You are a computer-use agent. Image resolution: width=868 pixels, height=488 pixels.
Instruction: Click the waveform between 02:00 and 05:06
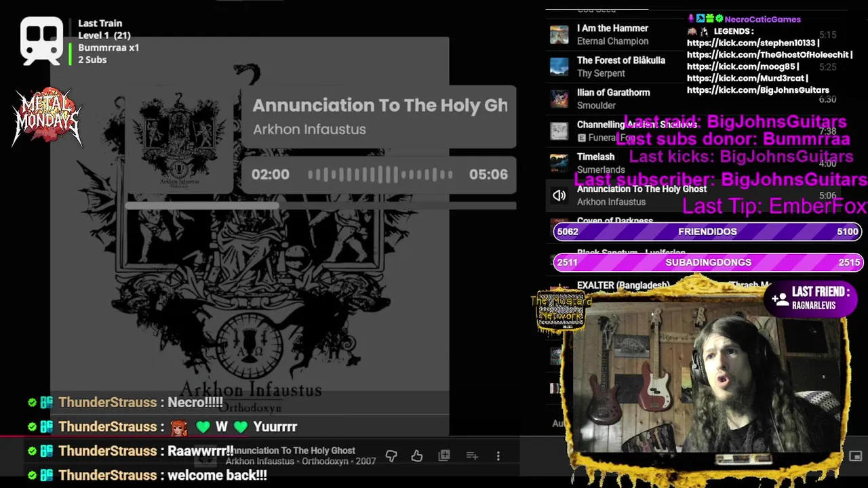[380, 175]
